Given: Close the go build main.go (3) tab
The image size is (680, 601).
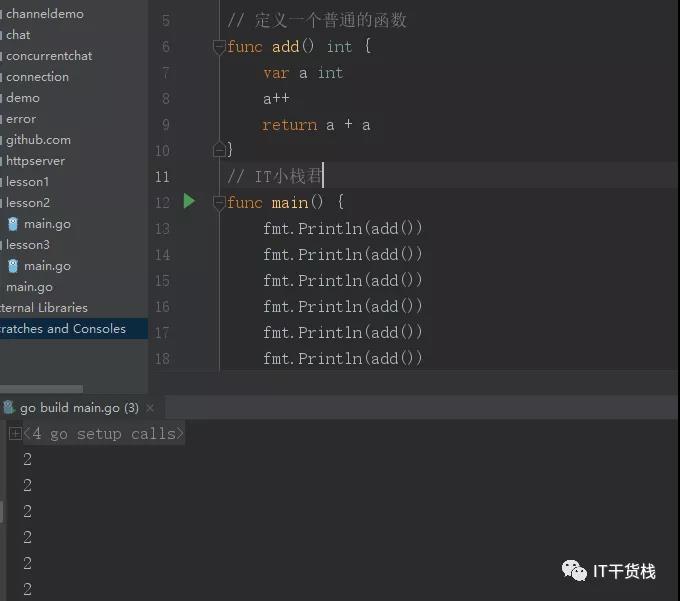Looking at the screenshot, I should pos(150,408).
